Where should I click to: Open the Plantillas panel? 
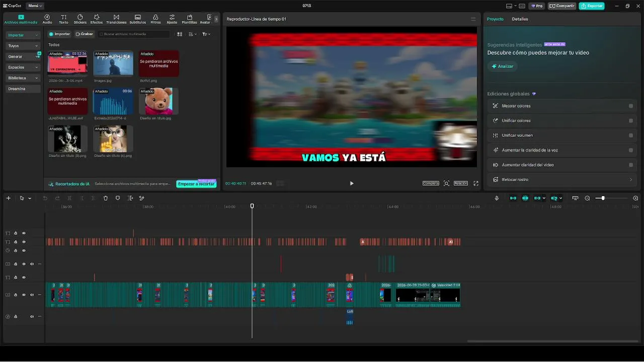189,19
